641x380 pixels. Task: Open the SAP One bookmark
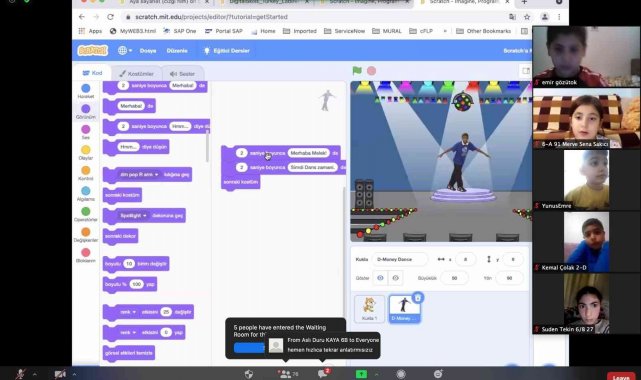(x=180, y=31)
